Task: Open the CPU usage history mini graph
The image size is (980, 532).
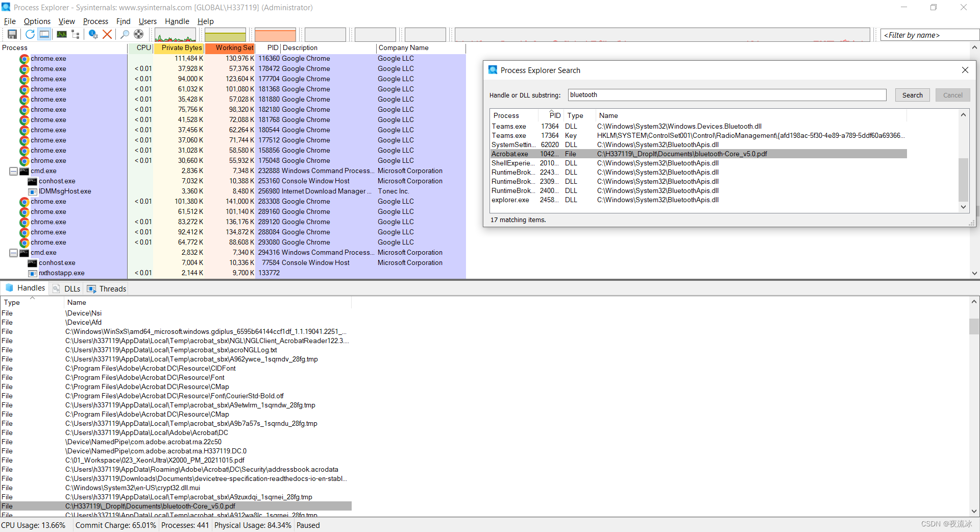Action: (x=175, y=35)
